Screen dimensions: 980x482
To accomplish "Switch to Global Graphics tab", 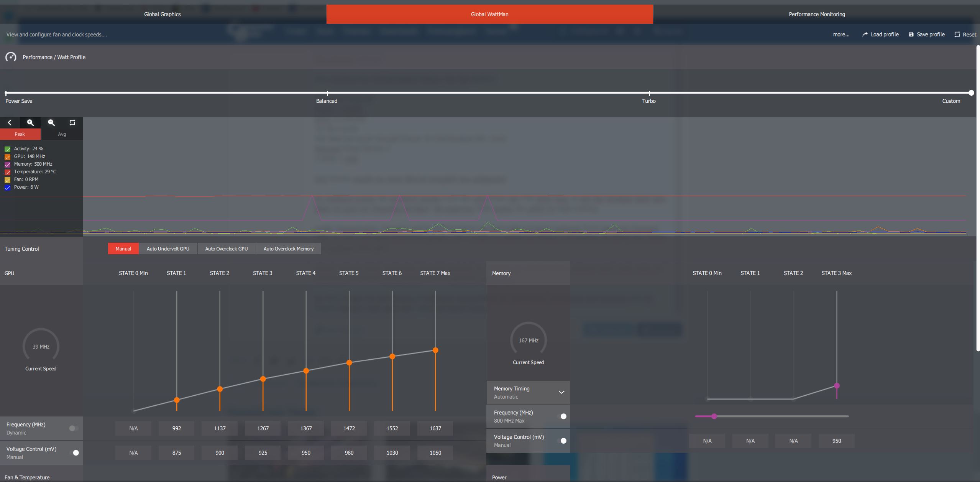I will (x=163, y=14).
